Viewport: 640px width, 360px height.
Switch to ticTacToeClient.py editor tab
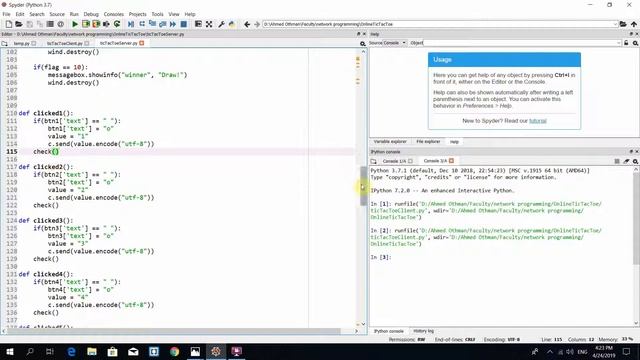64,43
